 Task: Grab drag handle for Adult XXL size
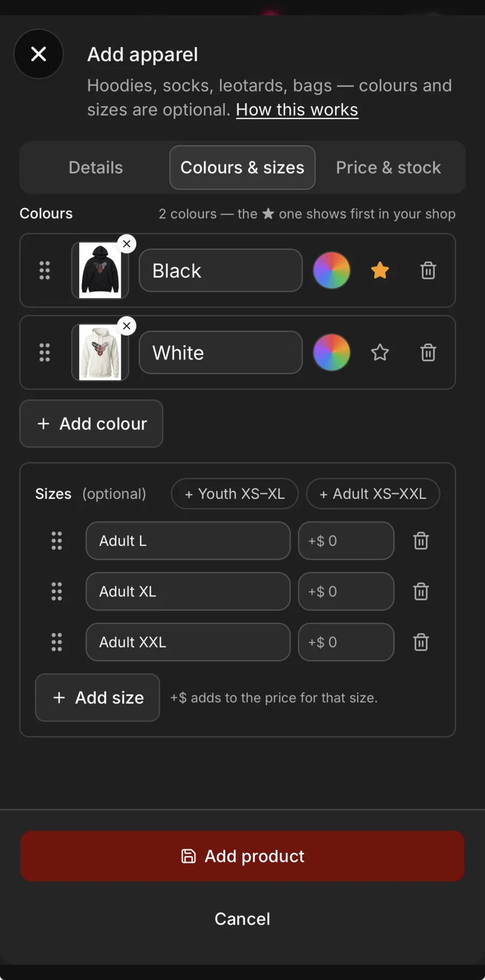(x=57, y=642)
